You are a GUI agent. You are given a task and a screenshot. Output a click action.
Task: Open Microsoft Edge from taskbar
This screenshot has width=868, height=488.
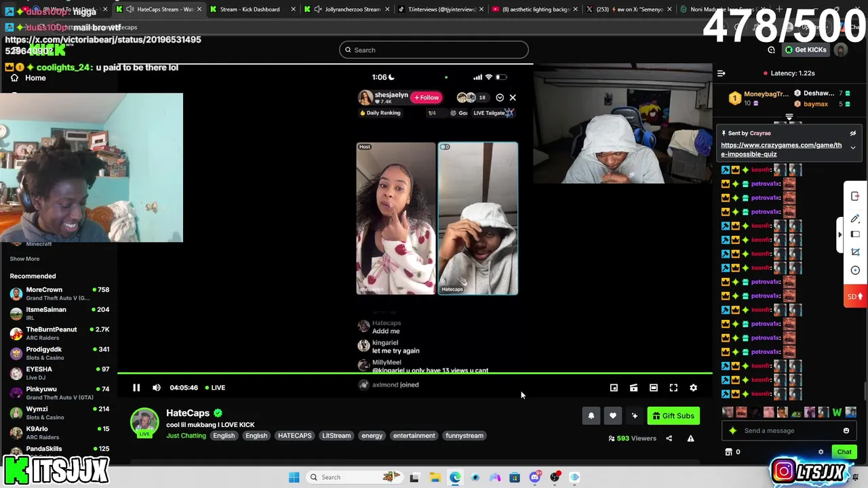[455, 477]
